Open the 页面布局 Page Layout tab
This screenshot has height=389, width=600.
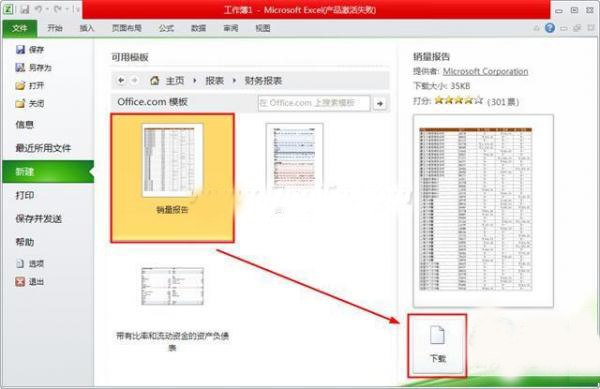coord(127,28)
